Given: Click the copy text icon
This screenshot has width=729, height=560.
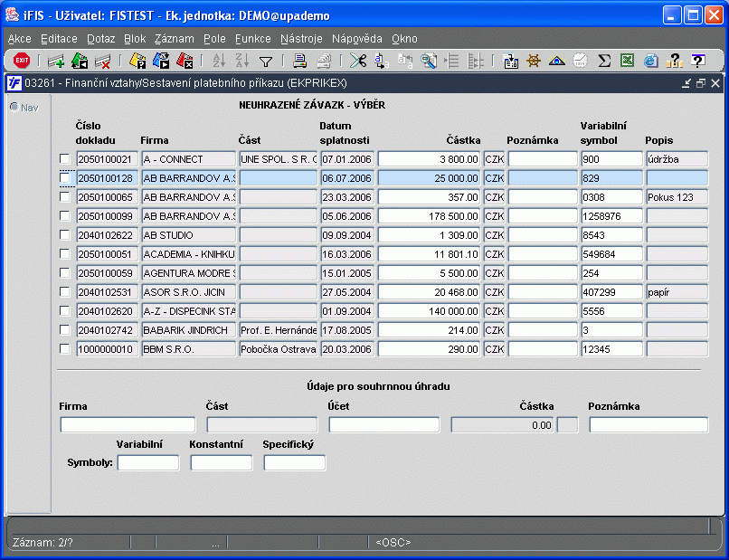Looking at the screenshot, I should (x=382, y=61).
